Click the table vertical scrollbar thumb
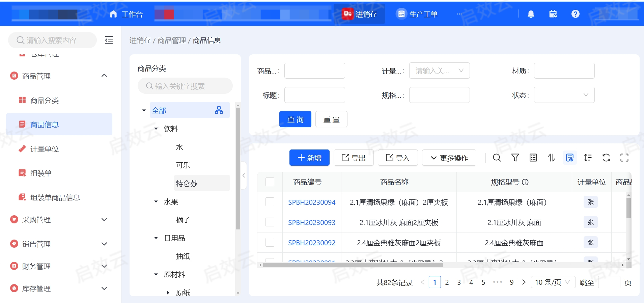This screenshot has width=644, height=303. (x=628, y=208)
